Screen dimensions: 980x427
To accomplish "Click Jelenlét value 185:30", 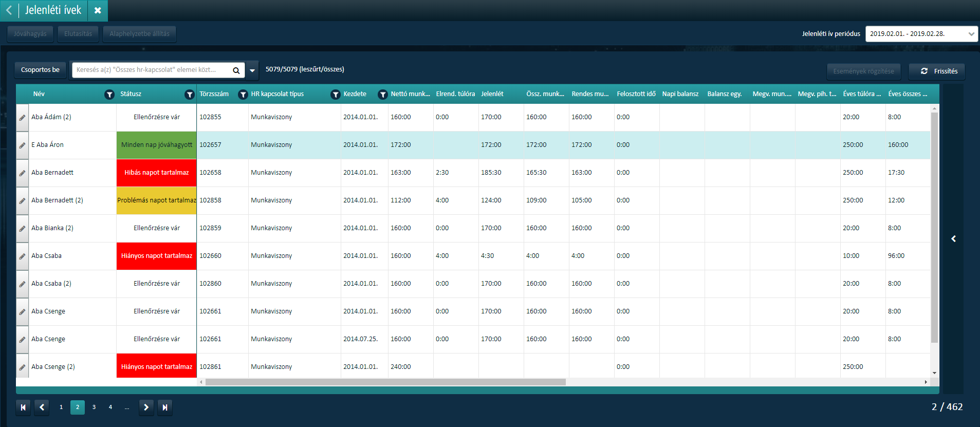I will click(x=491, y=173).
